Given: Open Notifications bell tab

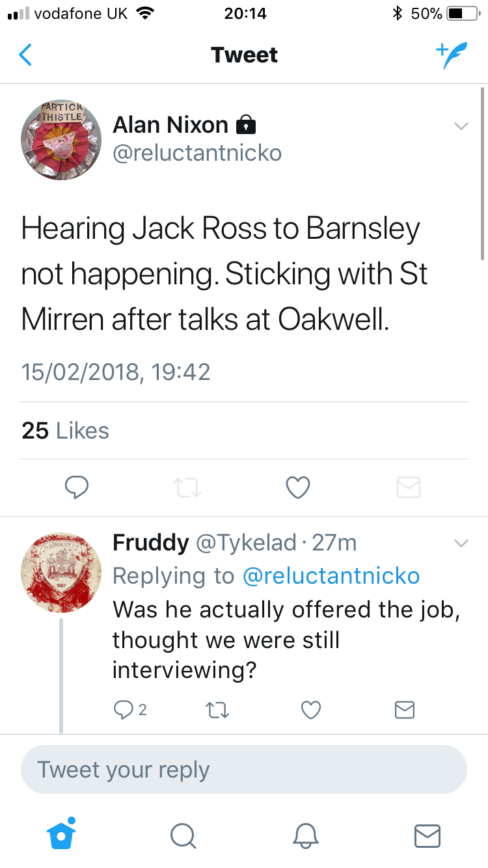Looking at the screenshot, I should tap(305, 835).
